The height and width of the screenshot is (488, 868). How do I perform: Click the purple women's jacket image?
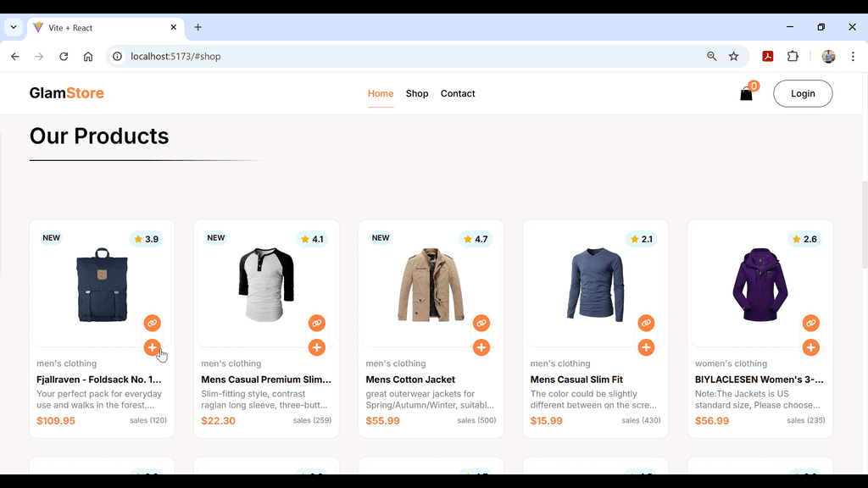click(x=759, y=286)
